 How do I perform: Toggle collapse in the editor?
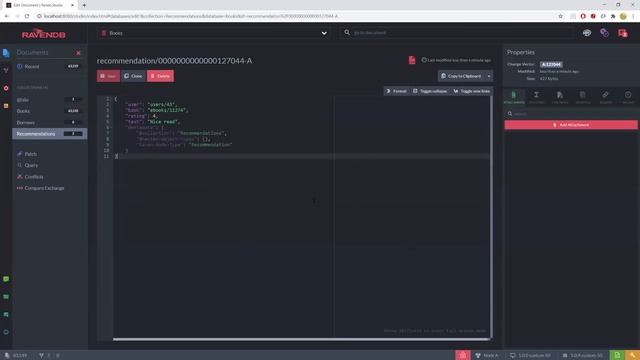coord(430,91)
